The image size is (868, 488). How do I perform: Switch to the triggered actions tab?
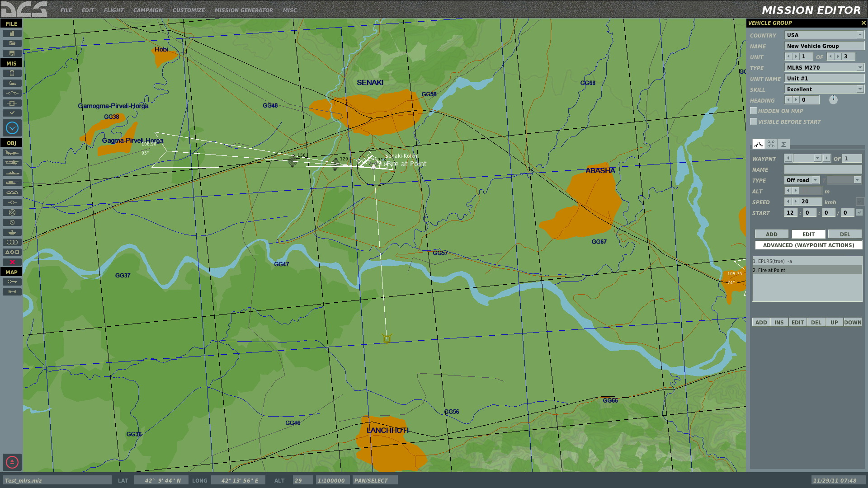pyautogui.click(x=771, y=144)
